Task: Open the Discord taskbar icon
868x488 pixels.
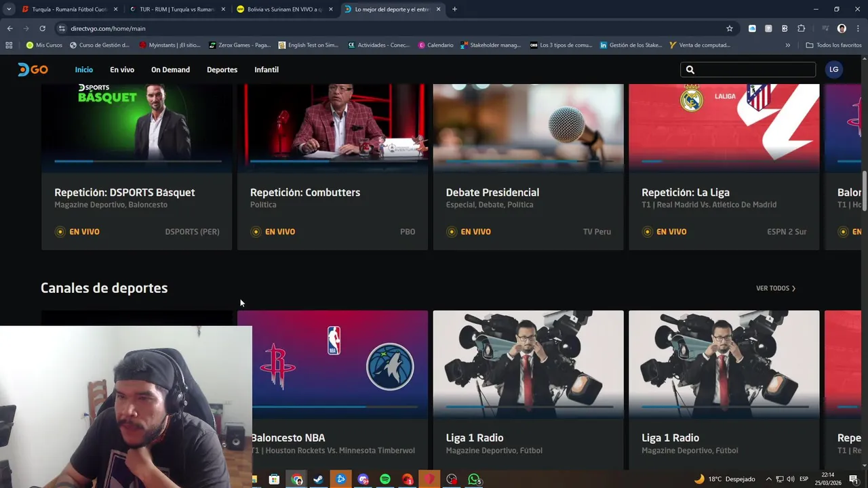Action: 363,479
